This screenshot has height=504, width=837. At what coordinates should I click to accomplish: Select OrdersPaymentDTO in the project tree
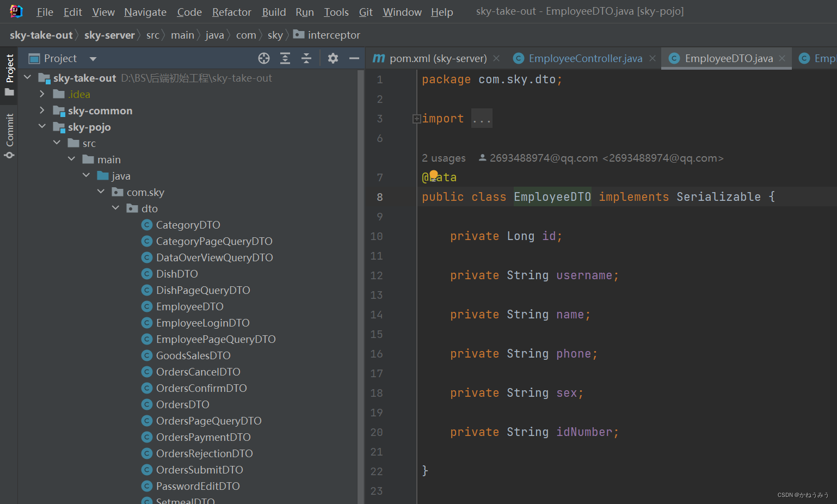(x=204, y=437)
